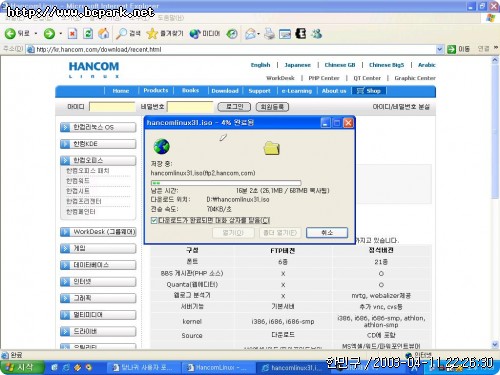
Task: Open the 한컴리눅스 OS sidebar item
Action: coord(98,127)
